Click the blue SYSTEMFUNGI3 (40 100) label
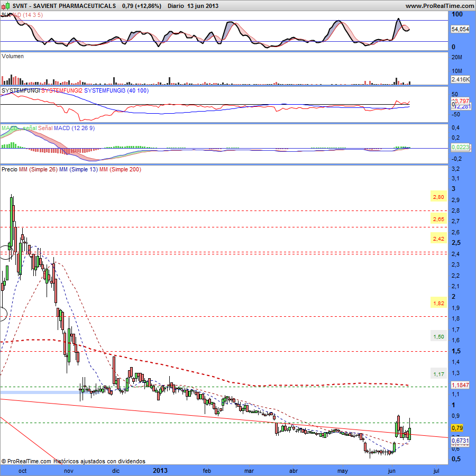Image resolution: width=476 pixels, height=476 pixels. click(116, 90)
